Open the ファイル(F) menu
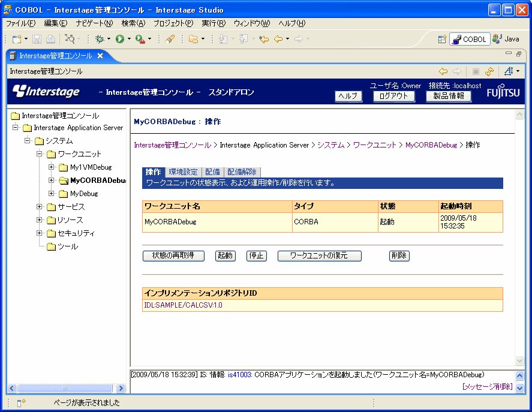The image size is (532, 412). 21,23
